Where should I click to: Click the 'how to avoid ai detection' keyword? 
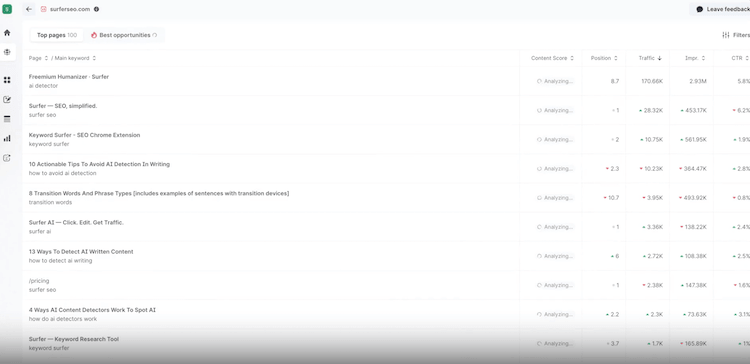coord(62,173)
